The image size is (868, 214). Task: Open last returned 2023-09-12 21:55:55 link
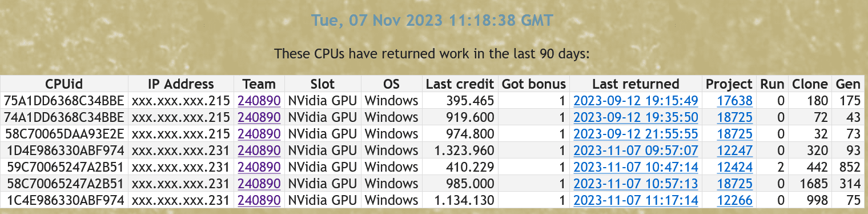point(636,134)
